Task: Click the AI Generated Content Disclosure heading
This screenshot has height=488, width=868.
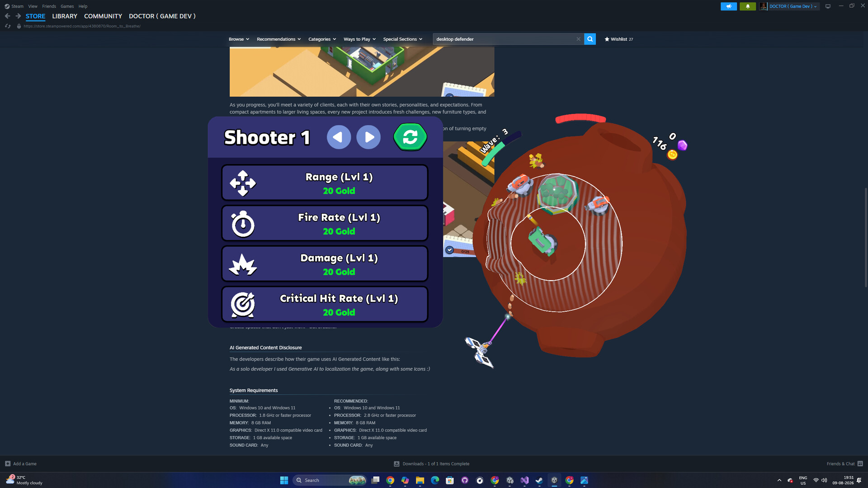Action: (x=265, y=347)
